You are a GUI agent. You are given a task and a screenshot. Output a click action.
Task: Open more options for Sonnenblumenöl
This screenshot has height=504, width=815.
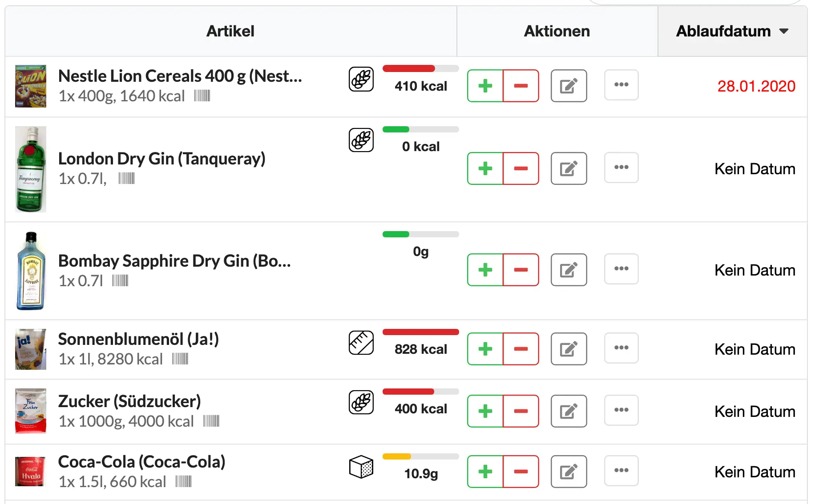[621, 348]
